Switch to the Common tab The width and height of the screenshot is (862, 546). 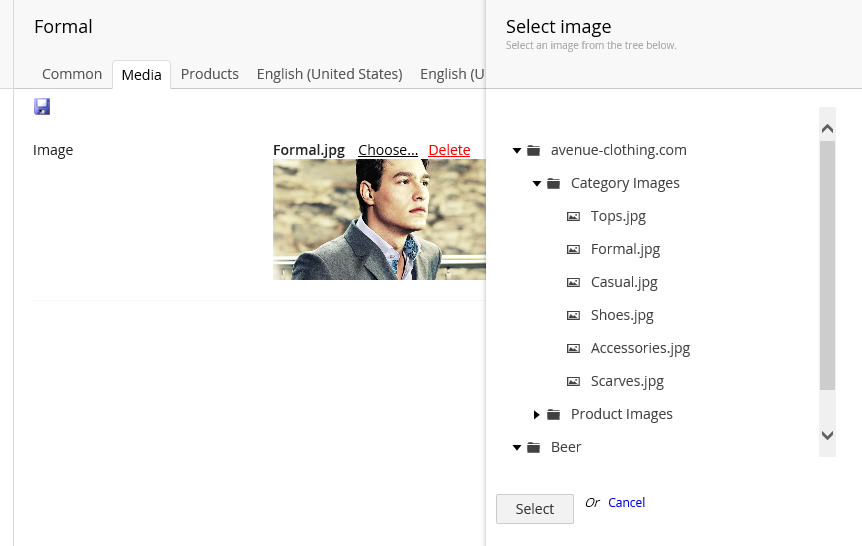click(72, 74)
